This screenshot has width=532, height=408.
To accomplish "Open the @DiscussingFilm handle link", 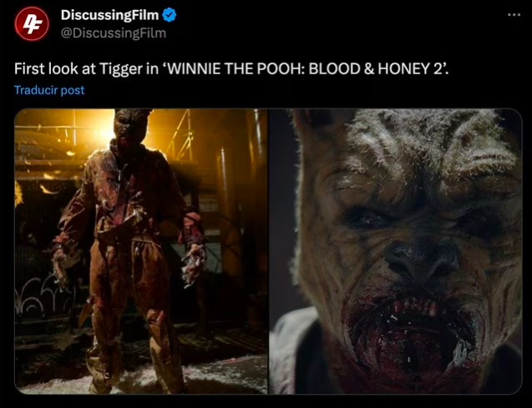I will click(x=114, y=33).
